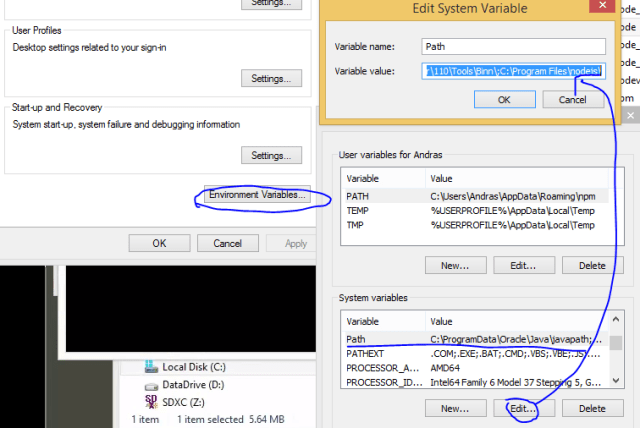The image size is (640, 428).
Task: Open Environment Variables settings
Action: [257, 196]
